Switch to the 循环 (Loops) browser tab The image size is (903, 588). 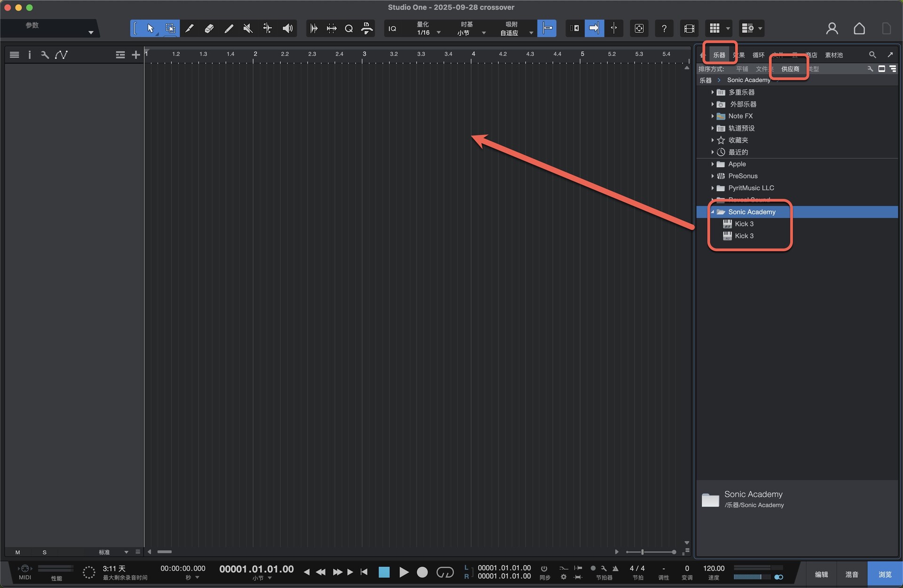point(758,55)
